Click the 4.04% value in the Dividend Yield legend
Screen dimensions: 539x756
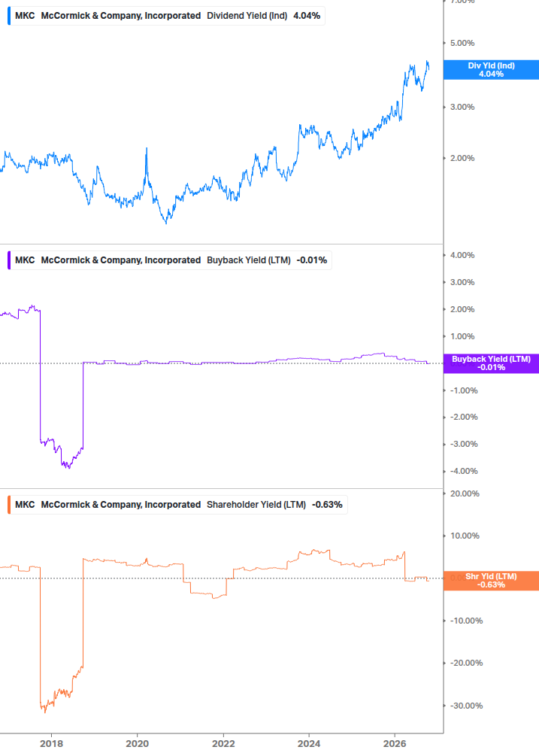coord(307,16)
